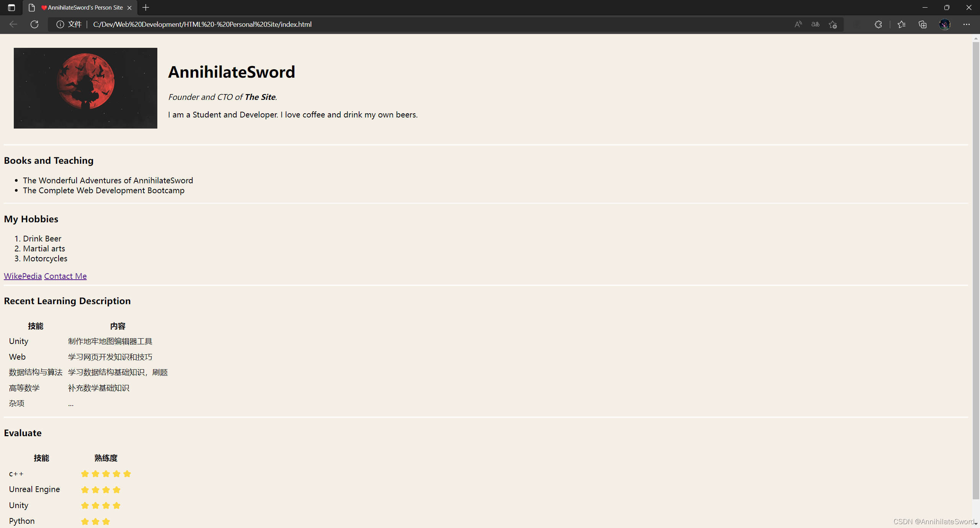
Task: Click the 'Motorcycles' hobby item
Action: (45, 258)
